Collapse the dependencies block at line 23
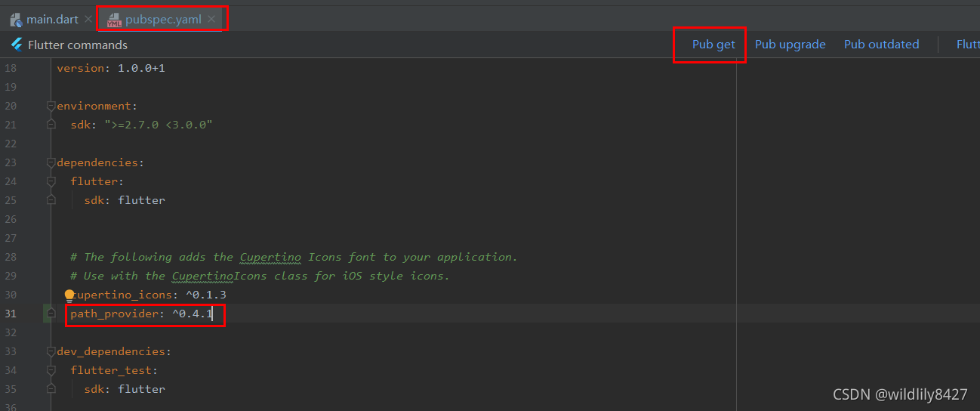 [x=51, y=162]
